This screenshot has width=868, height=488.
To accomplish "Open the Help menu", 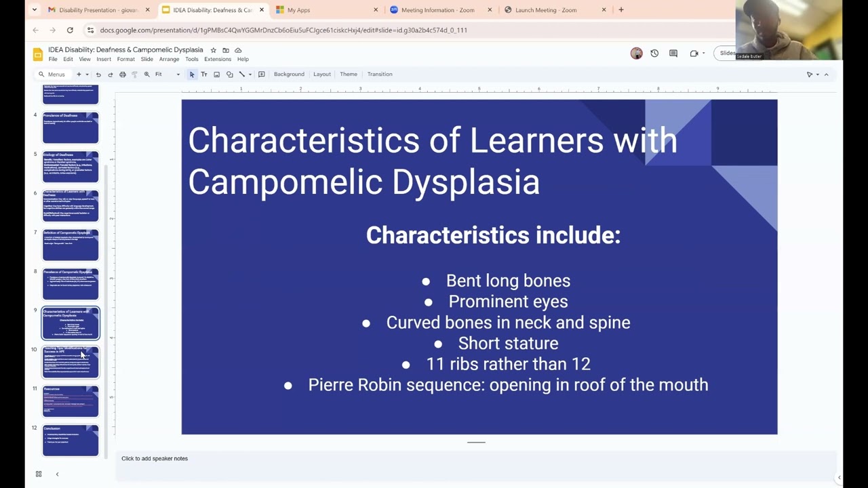I will (x=243, y=59).
